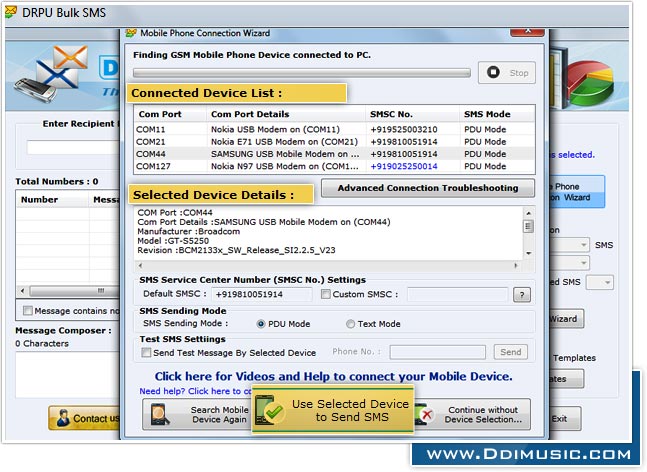Enable the Custom SMSC checkbox

coord(326,294)
